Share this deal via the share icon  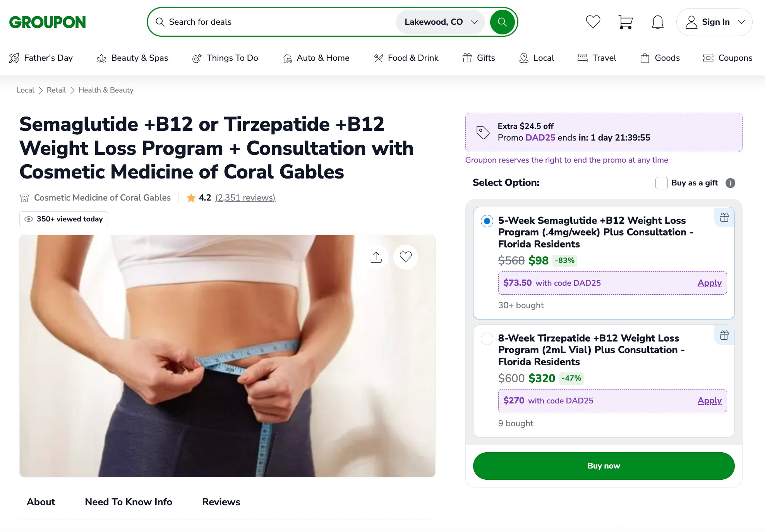point(376,257)
